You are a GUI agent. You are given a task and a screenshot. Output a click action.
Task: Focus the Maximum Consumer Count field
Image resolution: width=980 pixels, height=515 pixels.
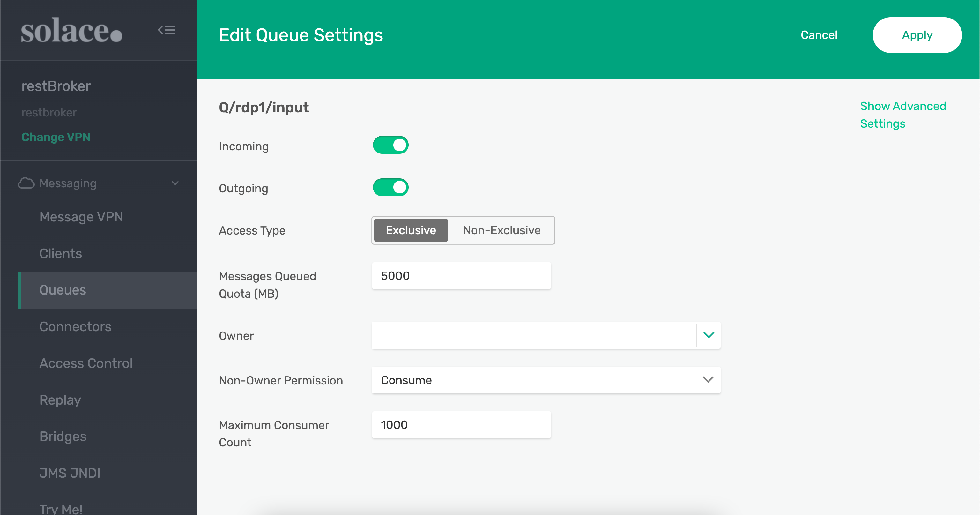point(461,424)
